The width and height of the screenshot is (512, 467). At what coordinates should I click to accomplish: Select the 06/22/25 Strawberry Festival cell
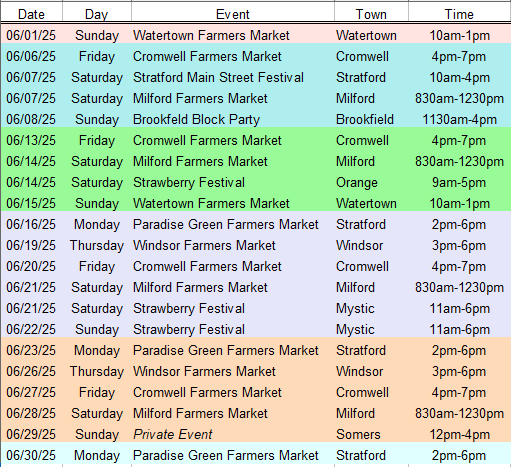(233, 329)
